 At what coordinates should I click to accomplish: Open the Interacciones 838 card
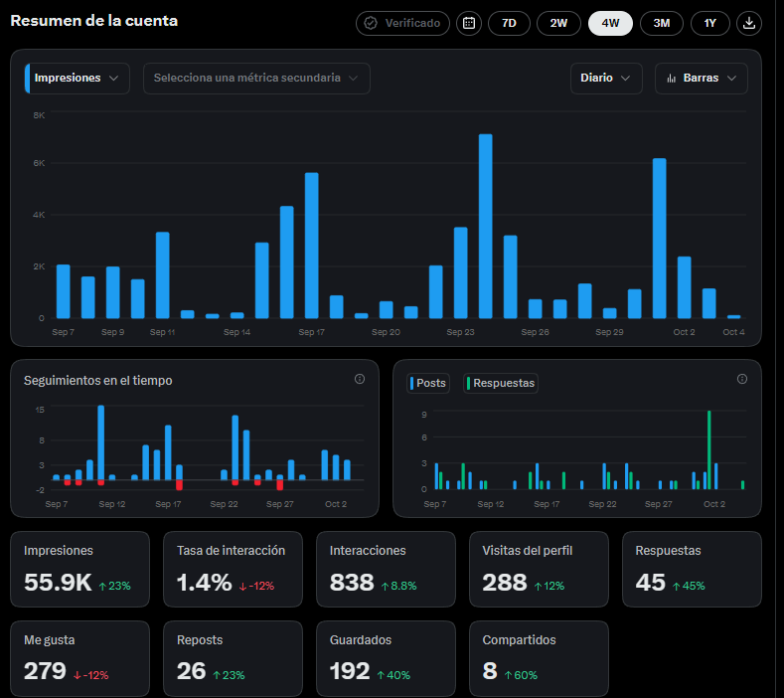click(x=386, y=570)
